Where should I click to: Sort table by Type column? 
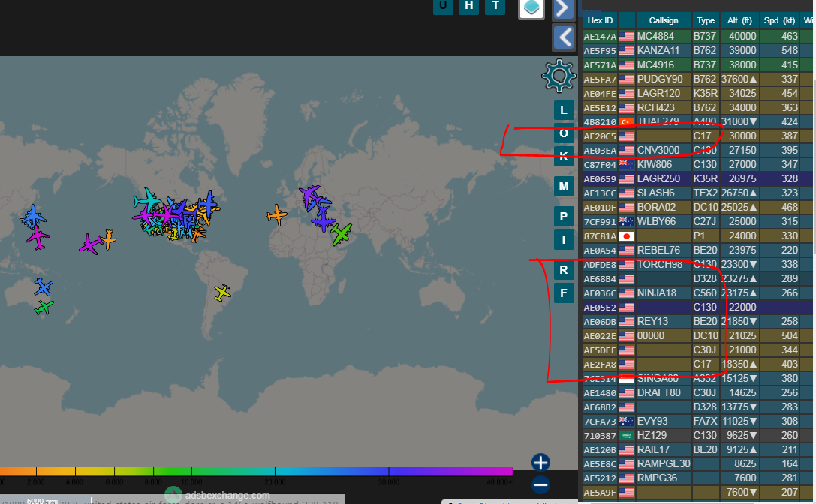(706, 20)
